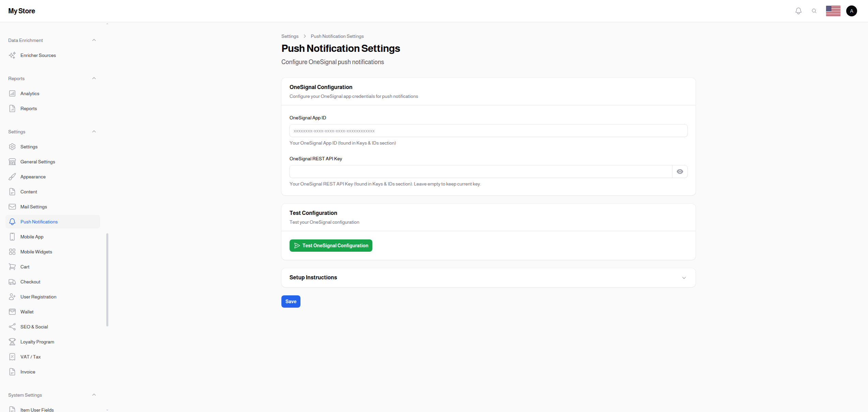Navigate to General Settings
Screen dimensions: 868x412
pyautogui.click(x=38, y=161)
